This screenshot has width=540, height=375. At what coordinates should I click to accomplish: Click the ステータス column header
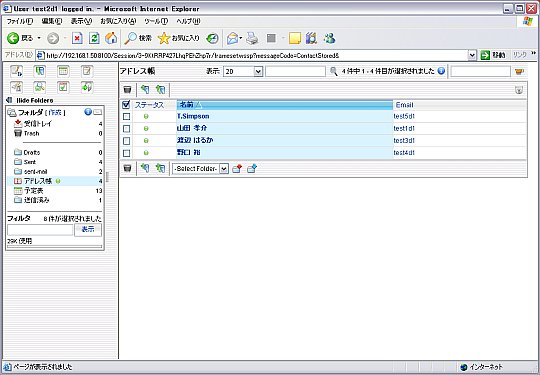point(149,105)
